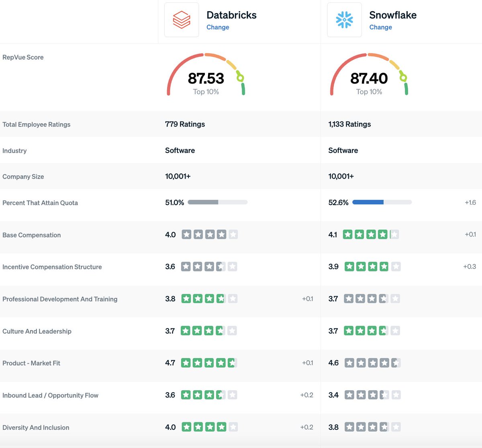Click Snowflake quota attainment progress bar
Screen dimensions: 482x448
tap(382, 202)
